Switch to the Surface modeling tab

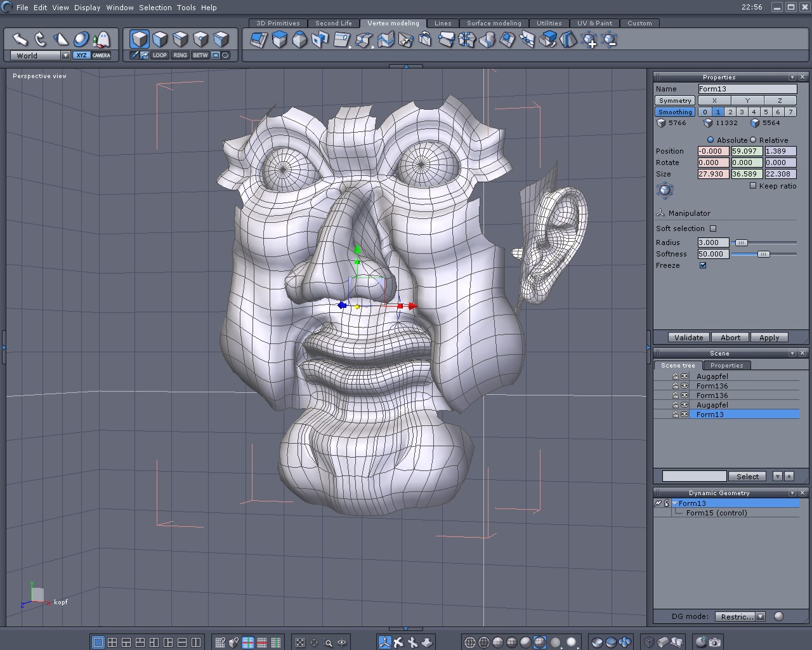click(x=494, y=23)
